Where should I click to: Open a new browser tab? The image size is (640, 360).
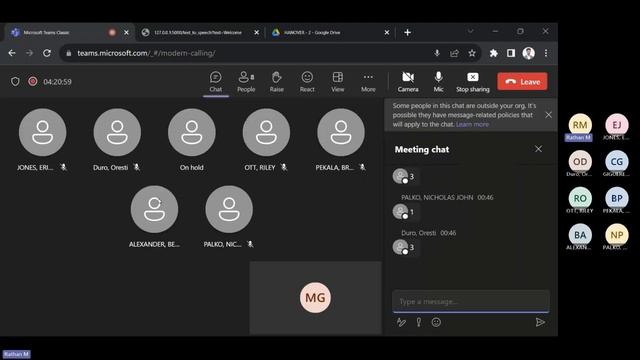point(407,32)
